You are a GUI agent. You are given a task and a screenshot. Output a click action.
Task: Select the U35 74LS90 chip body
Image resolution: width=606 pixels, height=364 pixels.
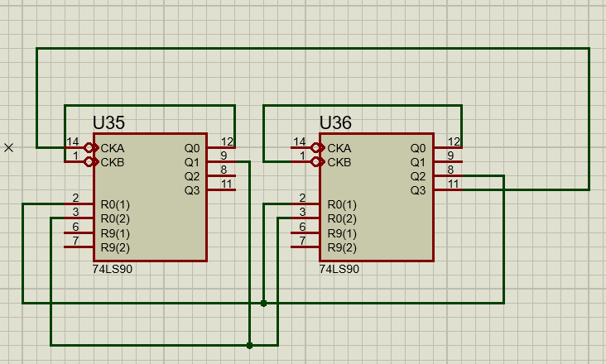click(x=151, y=197)
